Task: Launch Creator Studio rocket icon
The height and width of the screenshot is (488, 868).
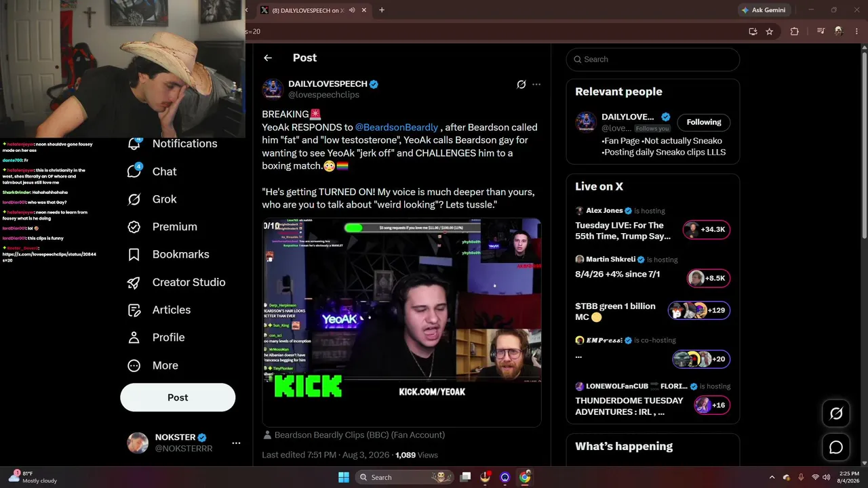Action: [134, 282]
